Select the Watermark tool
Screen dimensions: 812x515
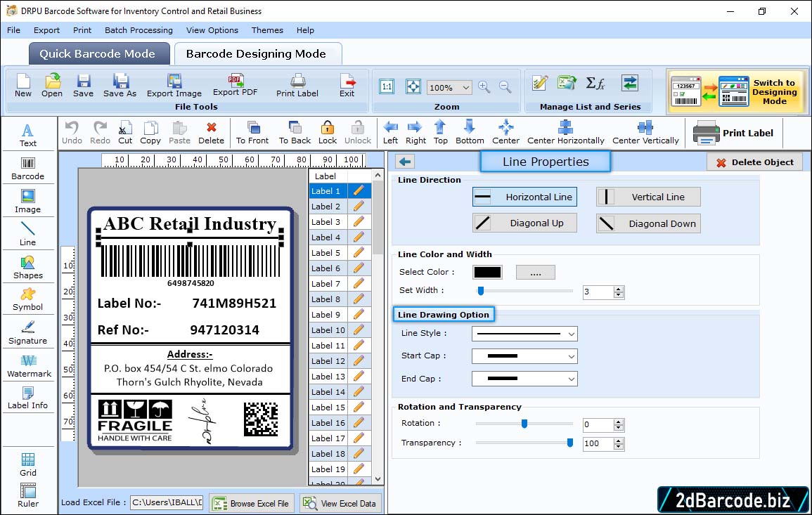[28, 366]
